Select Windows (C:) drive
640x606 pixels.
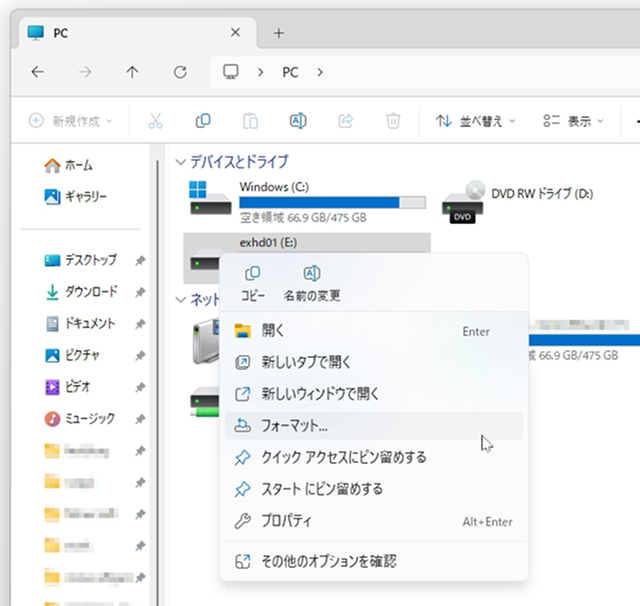307,202
